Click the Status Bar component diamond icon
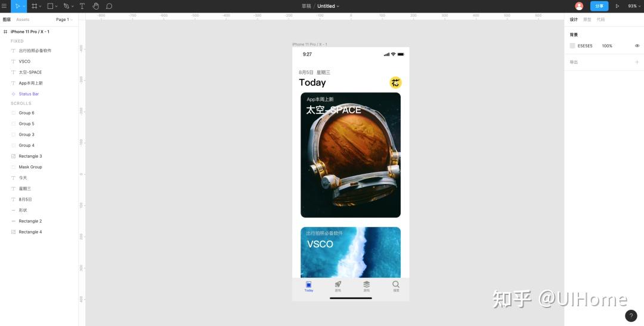 click(13, 94)
